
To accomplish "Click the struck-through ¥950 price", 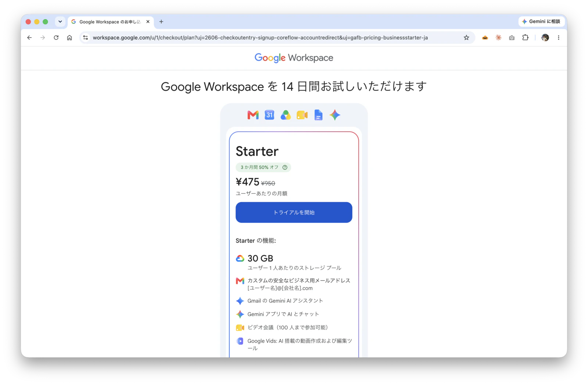I will (268, 183).
